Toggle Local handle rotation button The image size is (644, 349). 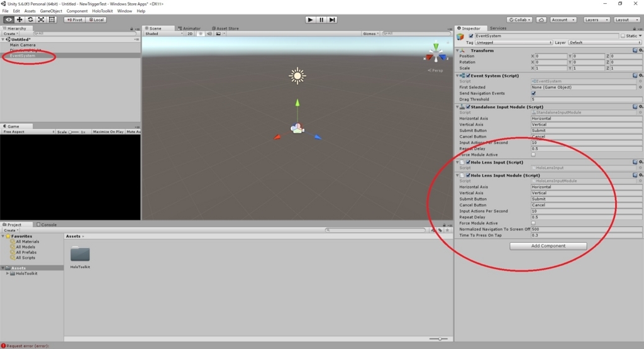click(96, 19)
